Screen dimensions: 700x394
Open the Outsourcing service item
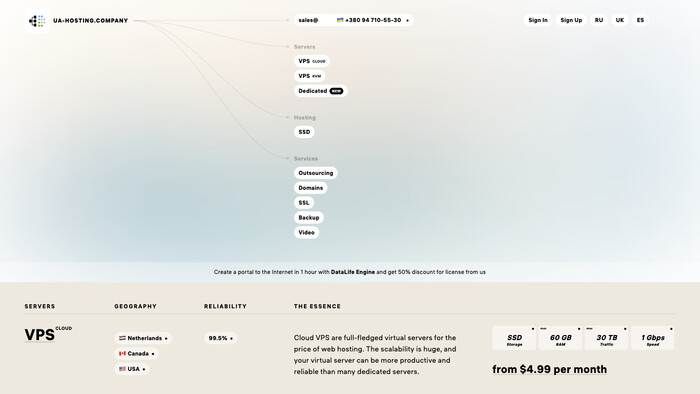pyautogui.click(x=316, y=173)
